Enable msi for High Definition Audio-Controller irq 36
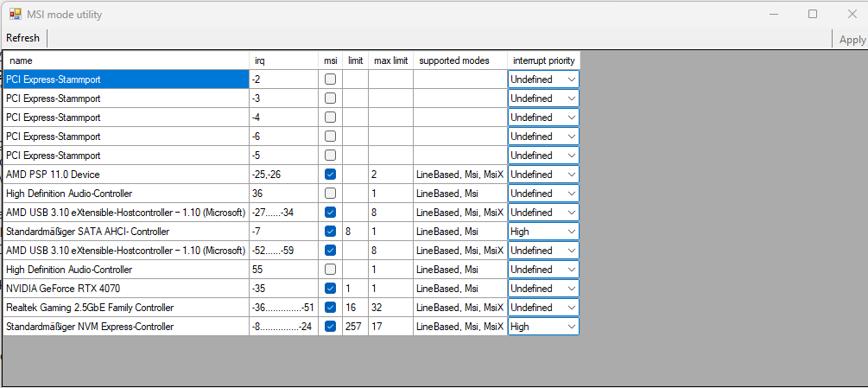Viewport: 868px width, 388px height. pos(330,194)
